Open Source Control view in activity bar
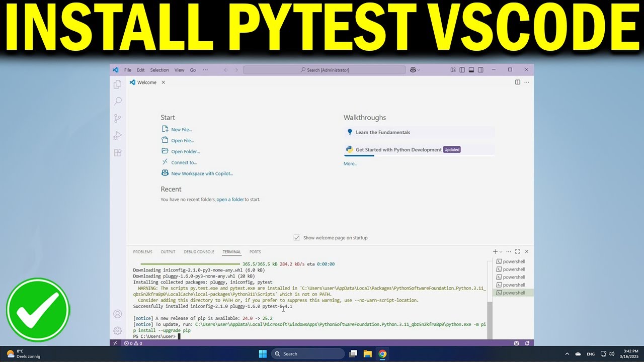Image resolution: width=644 pixels, height=362 pixels. [118, 118]
